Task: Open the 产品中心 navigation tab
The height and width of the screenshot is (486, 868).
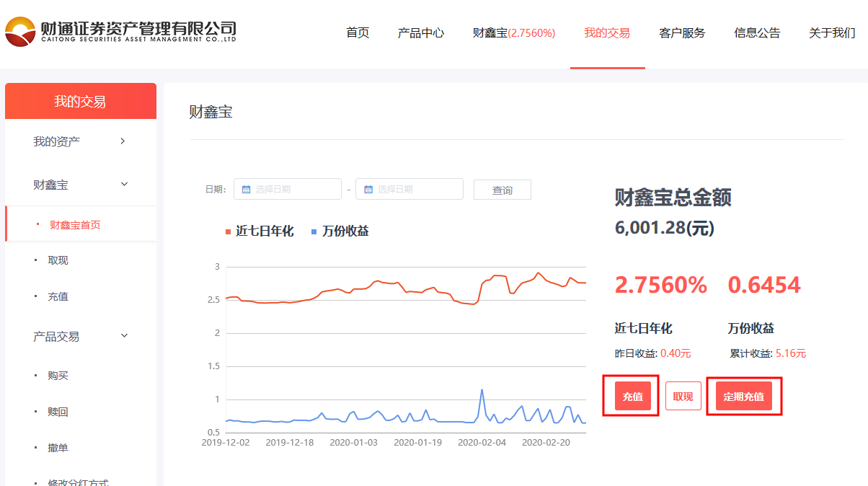Action: [421, 33]
